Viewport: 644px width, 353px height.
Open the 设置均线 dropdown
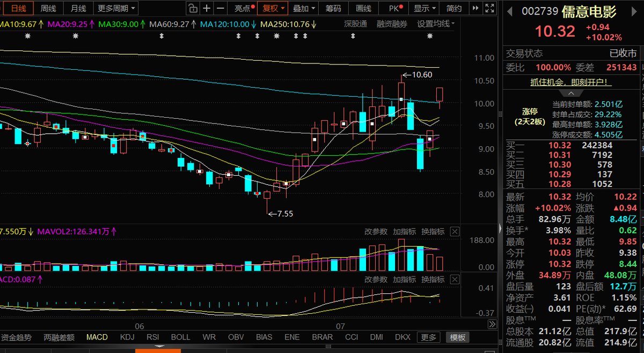(x=436, y=24)
